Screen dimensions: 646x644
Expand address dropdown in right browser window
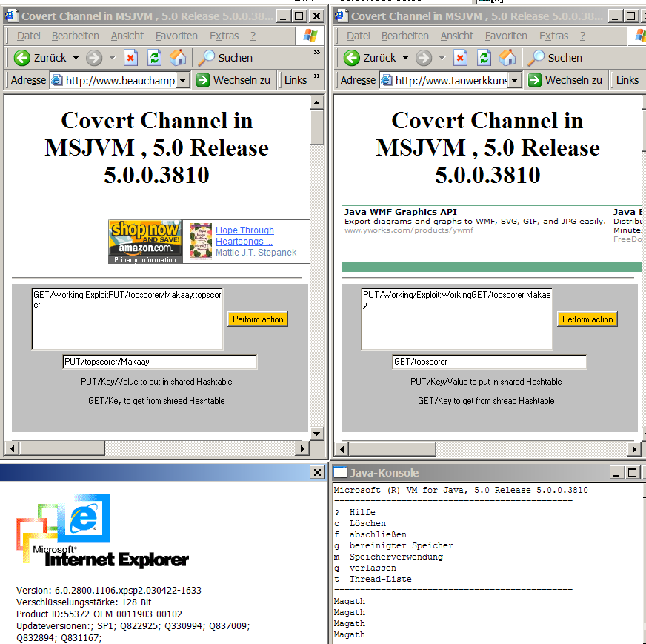pos(515,80)
